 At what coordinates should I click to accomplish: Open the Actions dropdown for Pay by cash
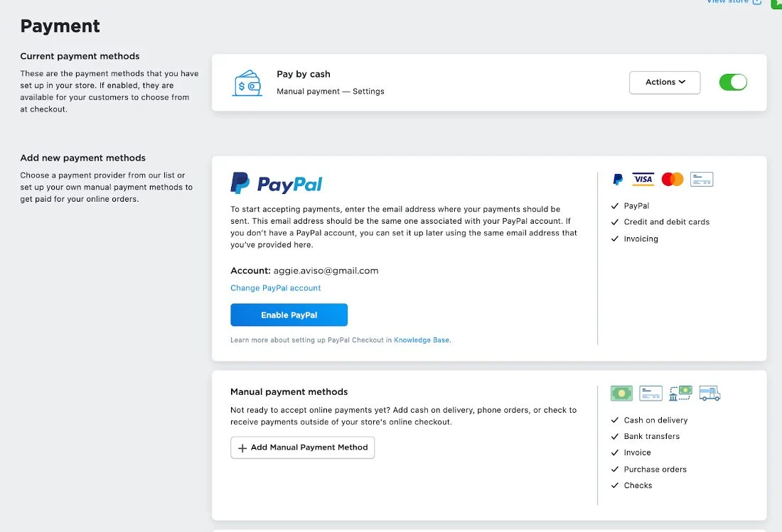tap(664, 82)
